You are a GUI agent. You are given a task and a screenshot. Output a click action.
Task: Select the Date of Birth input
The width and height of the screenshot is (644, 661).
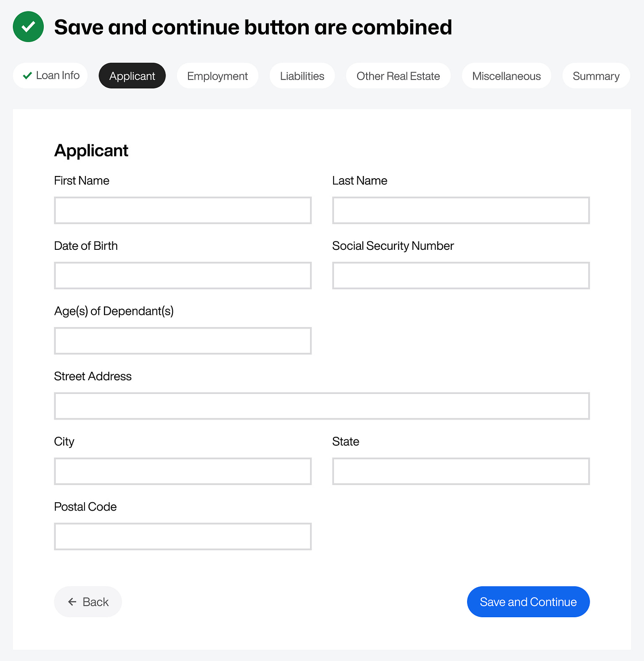(183, 275)
